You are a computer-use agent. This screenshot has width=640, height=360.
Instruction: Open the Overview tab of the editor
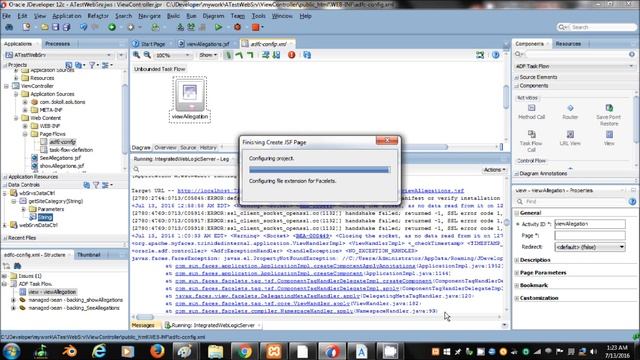pos(165,148)
